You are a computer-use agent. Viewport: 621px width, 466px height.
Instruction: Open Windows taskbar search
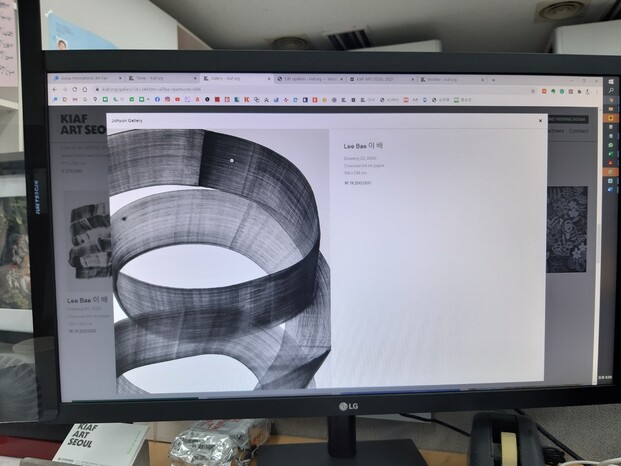[611, 91]
